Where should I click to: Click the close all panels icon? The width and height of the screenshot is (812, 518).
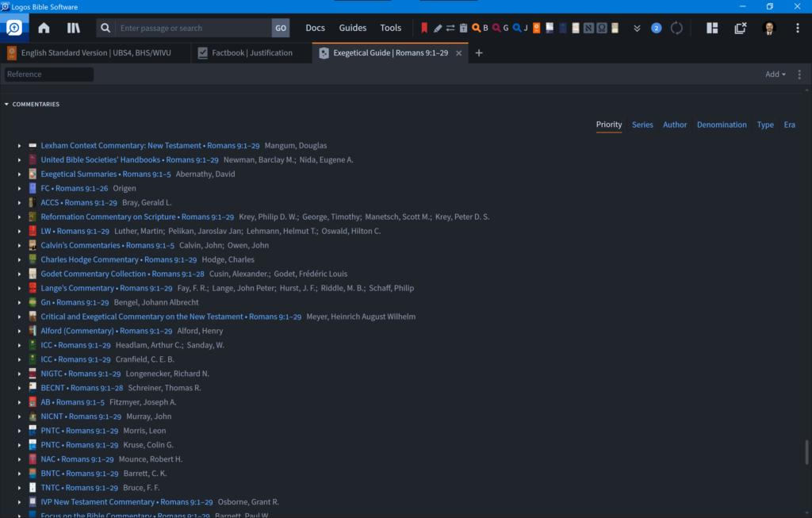[x=741, y=28]
